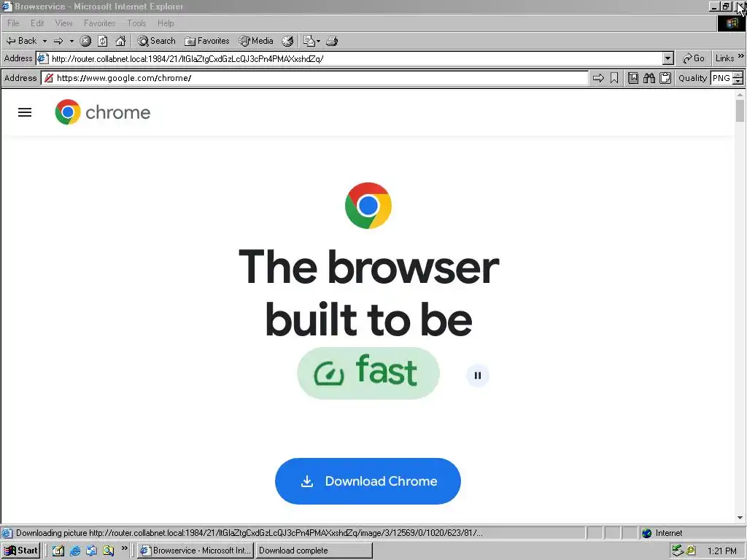Viewport: 747px width, 560px height.
Task: Click the second system tray icon
Action: [x=690, y=551]
